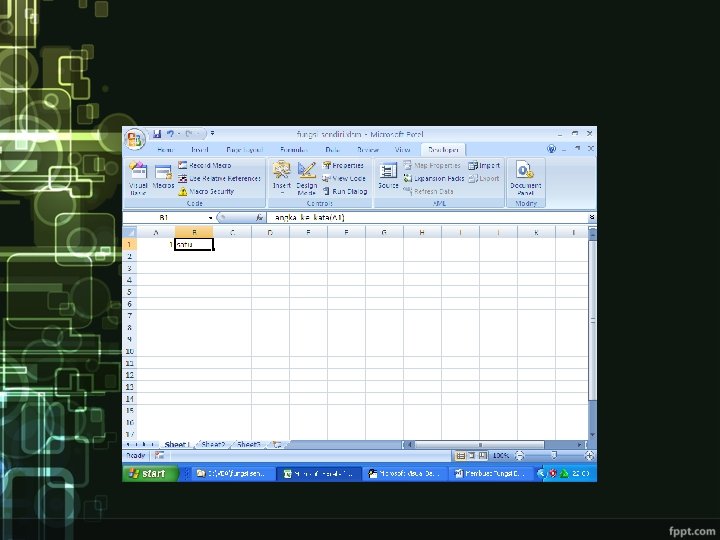Open the XML Source pane
720x540 pixels.
coord(388,176)
